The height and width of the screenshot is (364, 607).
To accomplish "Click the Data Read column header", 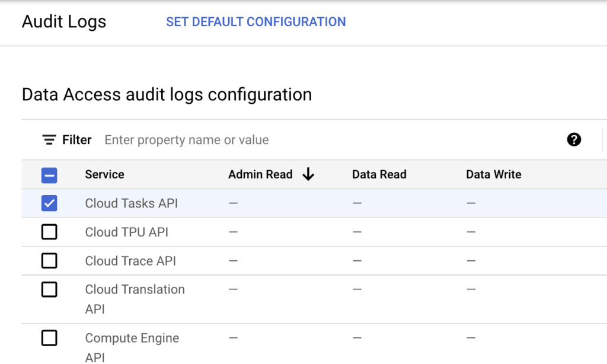I will coord(379,174).
